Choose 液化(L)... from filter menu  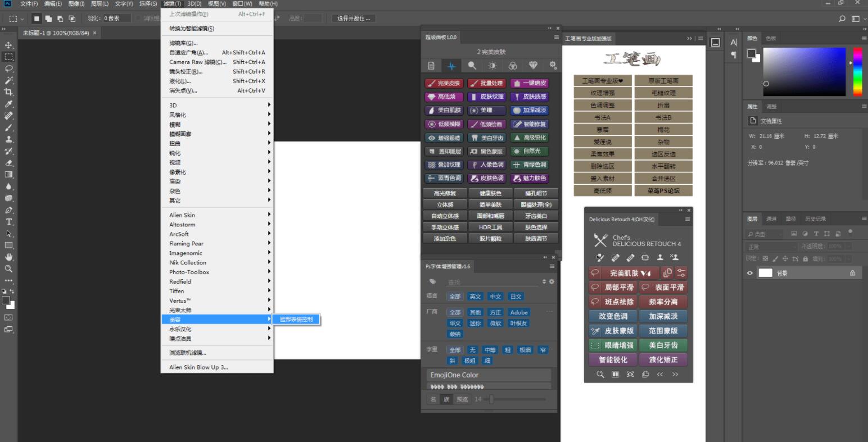coord(218,81)
